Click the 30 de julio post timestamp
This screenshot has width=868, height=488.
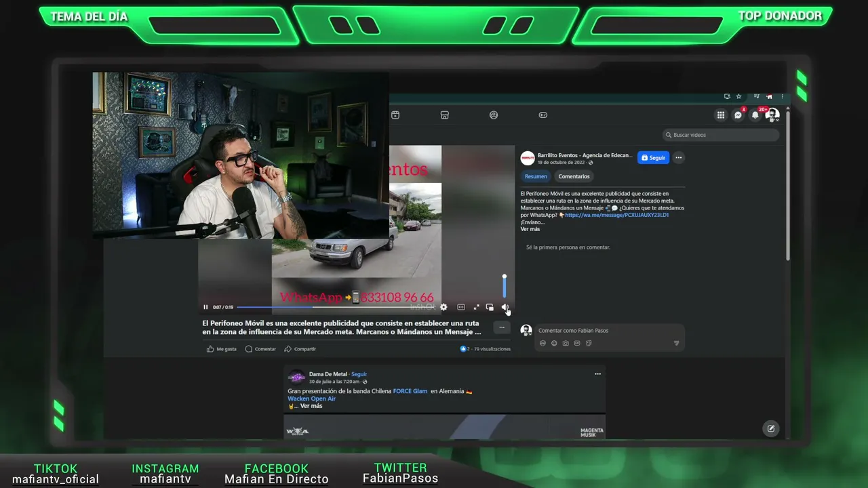coord(336,382)
